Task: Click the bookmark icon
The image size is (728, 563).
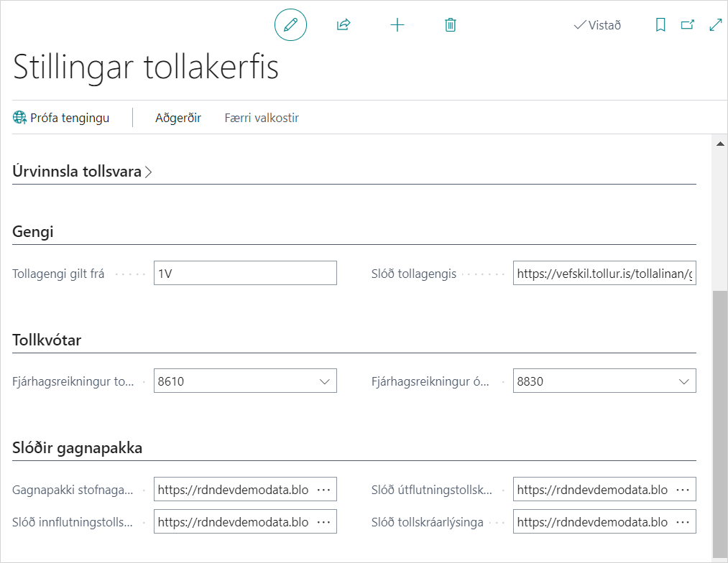Action: (660, 25)
